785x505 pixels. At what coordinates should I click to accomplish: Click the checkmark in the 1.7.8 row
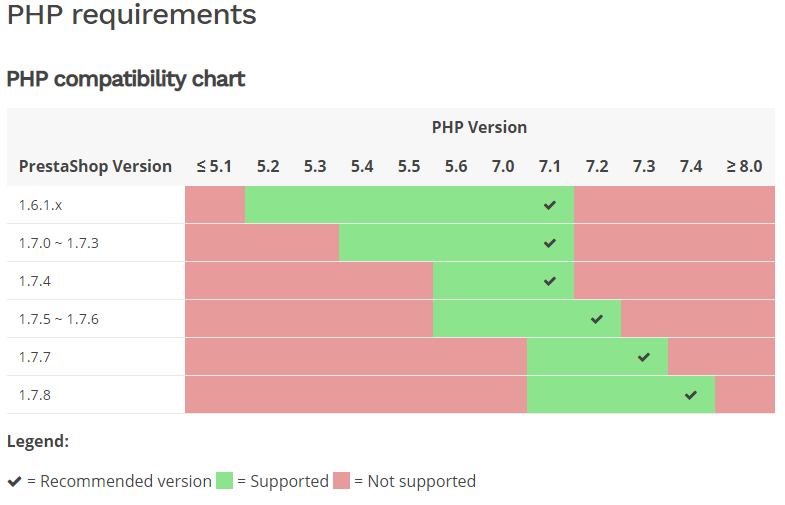(x=691, y=395)
